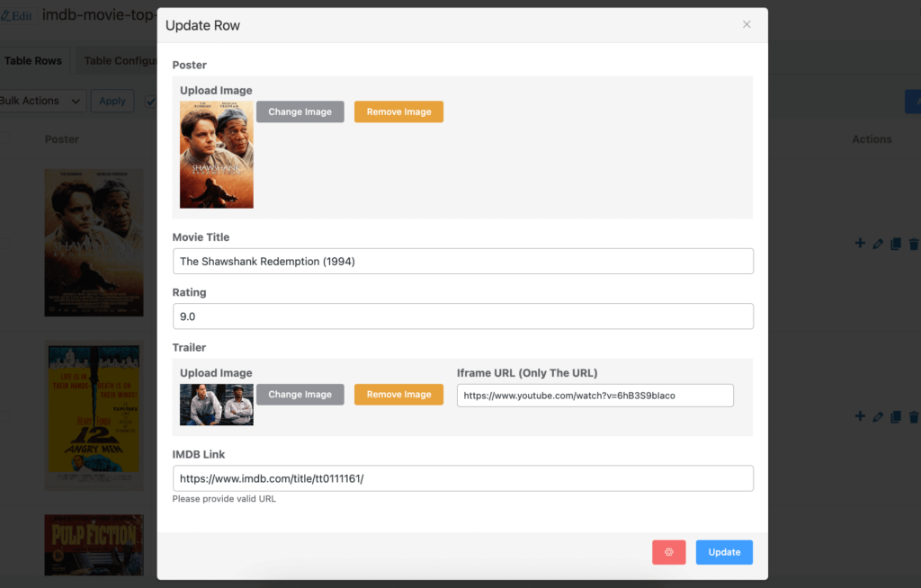
Task: Select the trailer thumbnail image
Action: 217,405
